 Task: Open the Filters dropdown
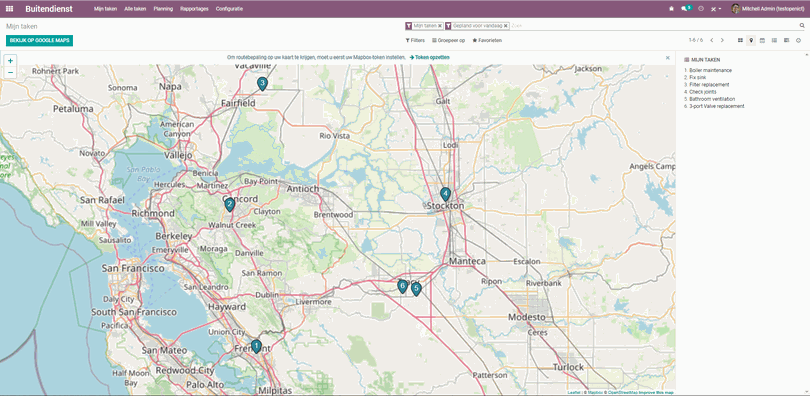click(415, 40)
